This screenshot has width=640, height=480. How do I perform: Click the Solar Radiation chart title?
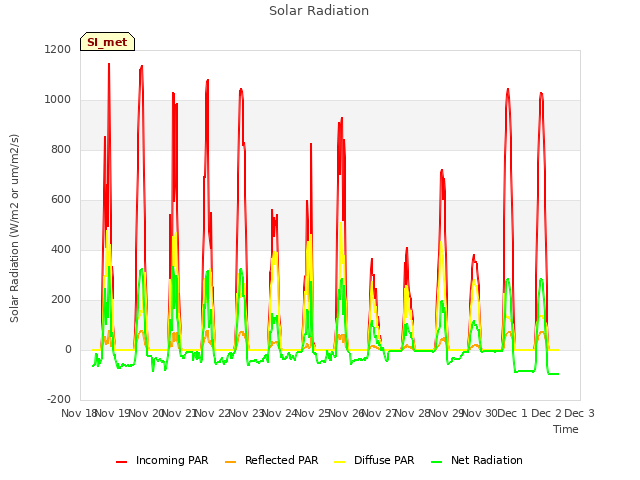319,11
